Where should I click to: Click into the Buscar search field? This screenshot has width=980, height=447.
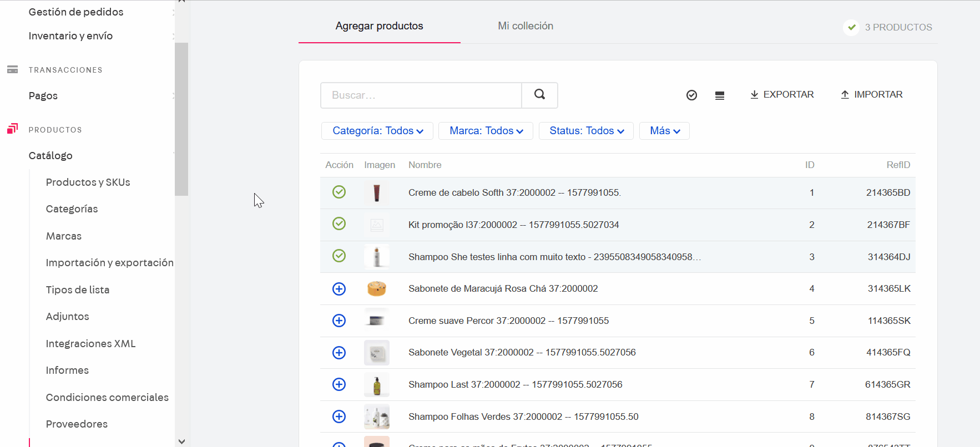(x=421, y=95)
